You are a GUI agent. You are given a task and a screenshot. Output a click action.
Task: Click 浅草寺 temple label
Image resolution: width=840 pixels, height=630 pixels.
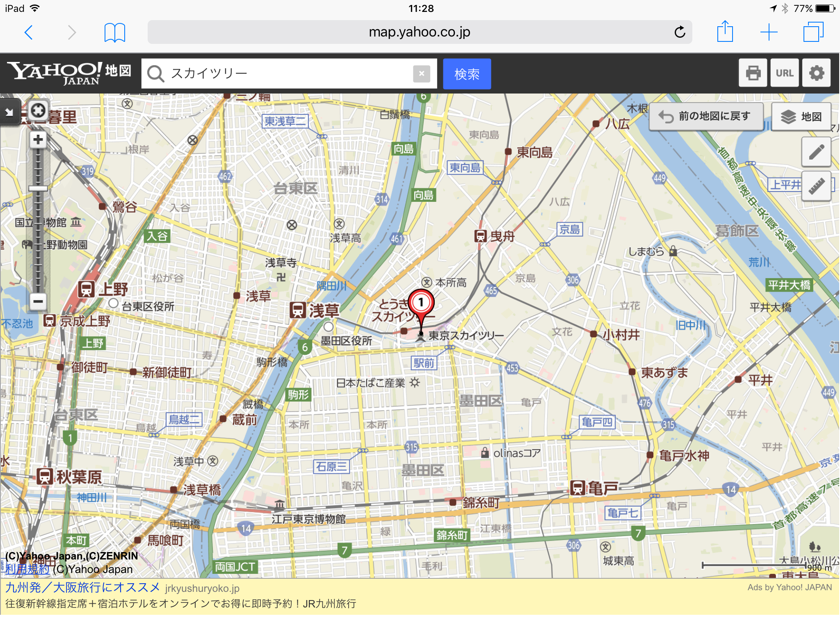coord(281,262)
